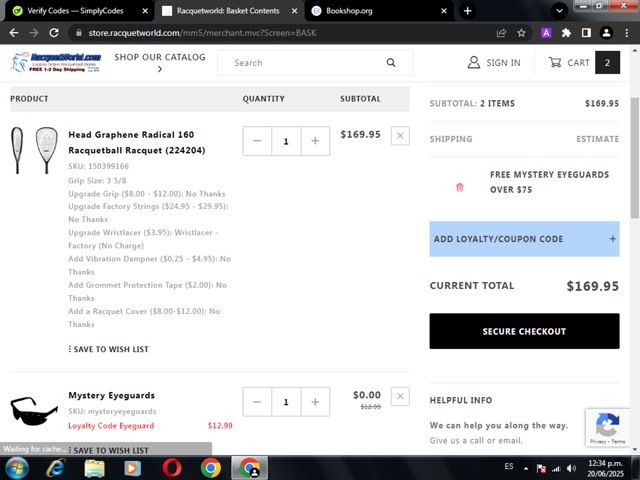
Task: Increase quantity of Head Graphene Radical racquet
Action: pos(315,141)
